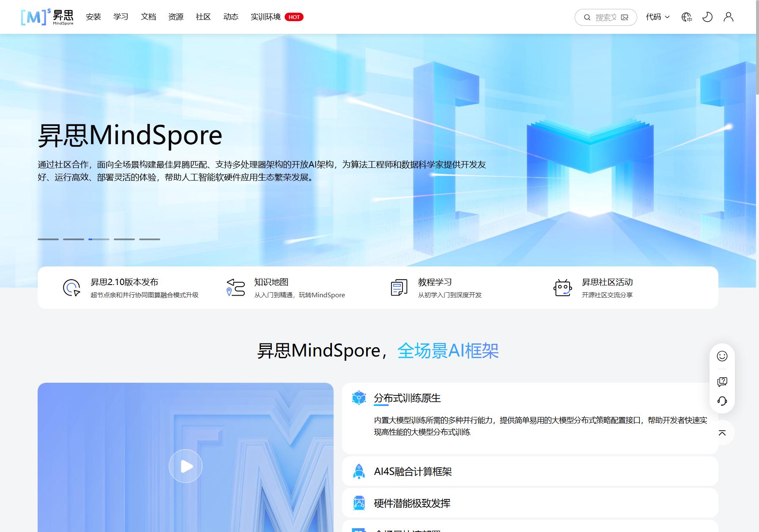
Task: Open 实训环境 from the navigation bar
Action: click(x=277, y=17)
